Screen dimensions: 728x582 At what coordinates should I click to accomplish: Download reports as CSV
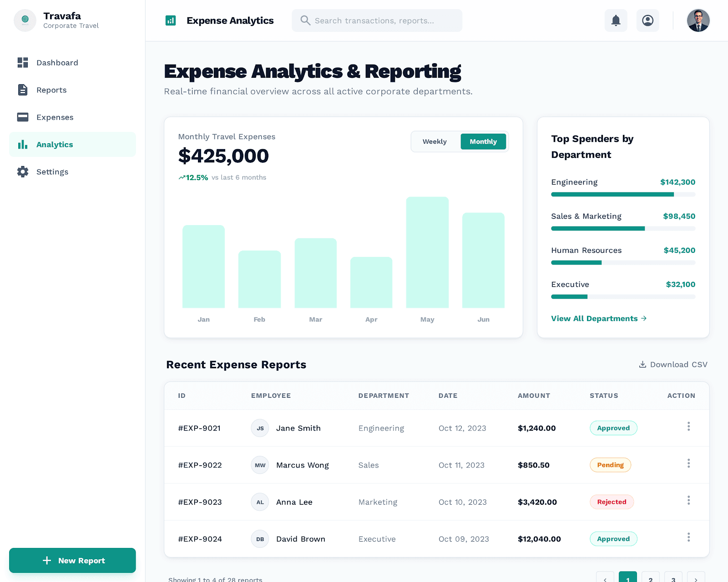point(673,364)
